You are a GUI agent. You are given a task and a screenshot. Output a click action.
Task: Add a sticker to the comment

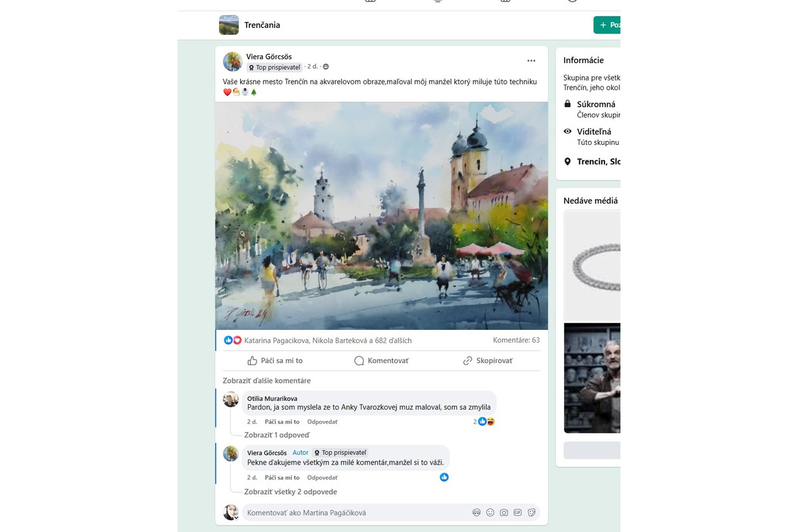click(531, 512)
